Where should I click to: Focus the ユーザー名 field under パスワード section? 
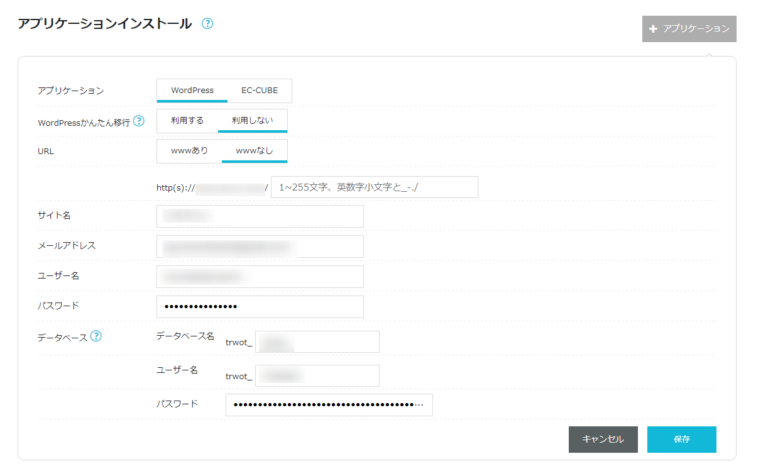tap(260, 276)
